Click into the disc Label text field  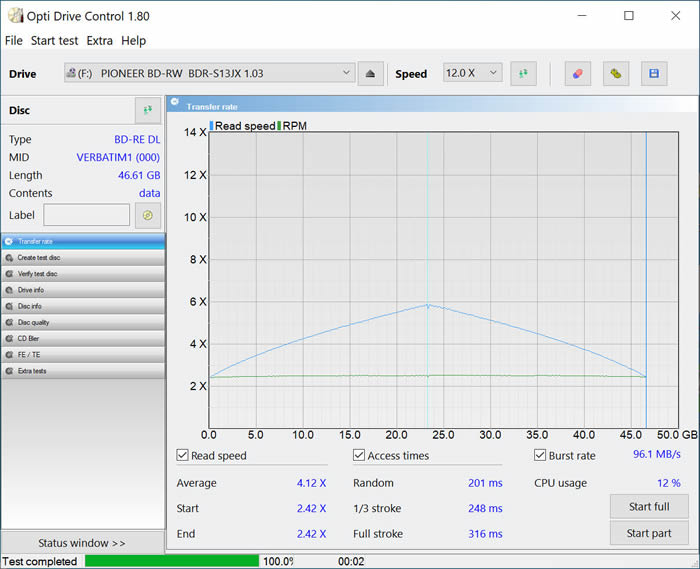pyautogui.click(x=86, y=215)
